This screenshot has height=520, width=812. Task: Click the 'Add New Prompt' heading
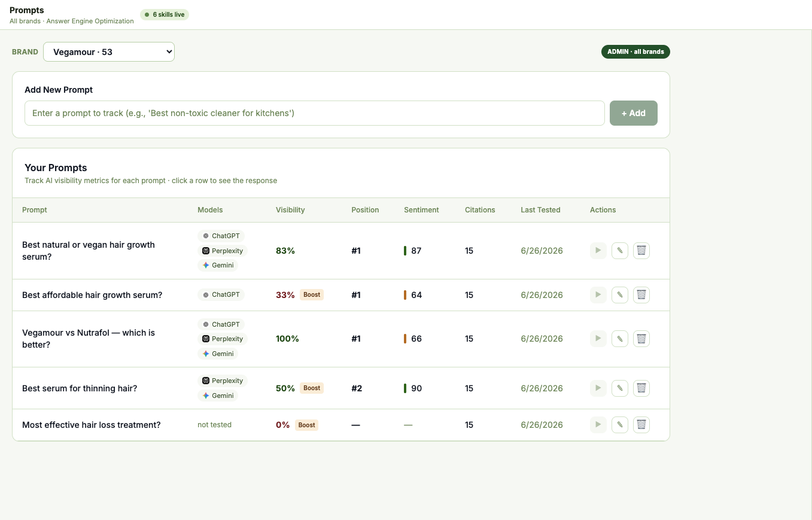(x=59, y=90)
